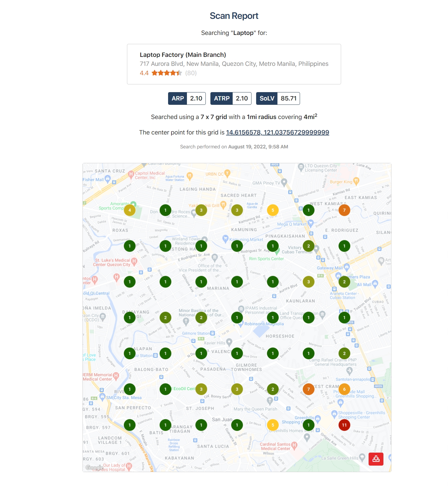Select the rank 4 marker near Amoranto Sports Complex
448x486 pixels.
click(130, 210)
